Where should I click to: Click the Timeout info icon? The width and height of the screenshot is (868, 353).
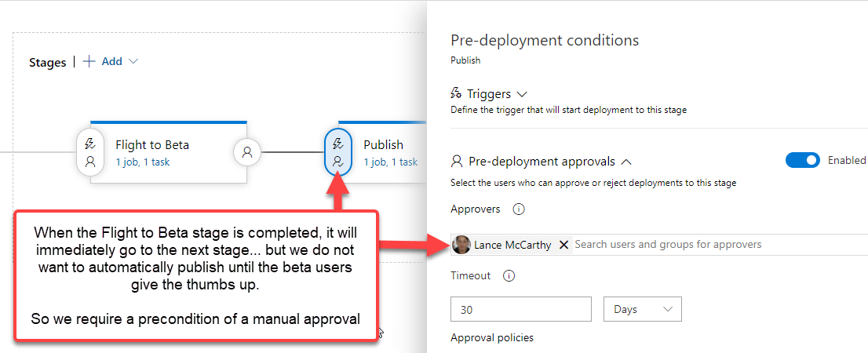tap(508, 276)
